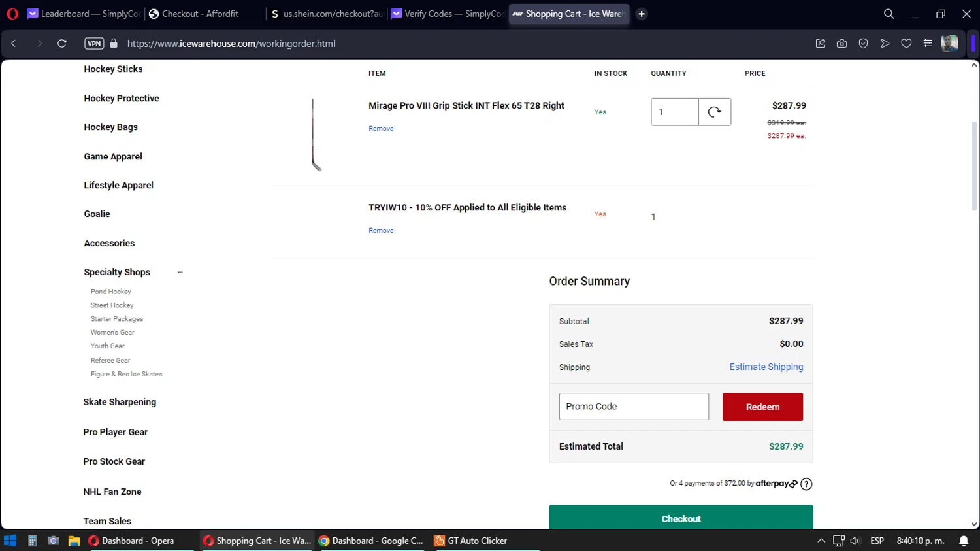Open Pro Player Gear category
The width and height of the screenshot is (980, 551).
click(115, 433)
